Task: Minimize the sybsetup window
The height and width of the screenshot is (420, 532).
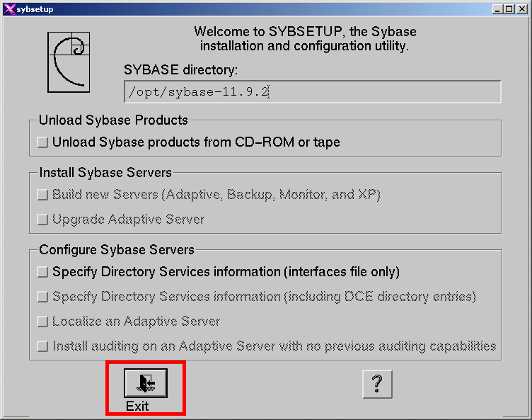Action: coord(497,9)
